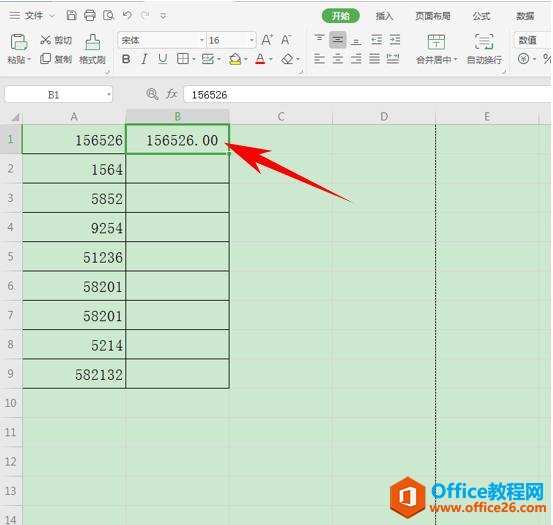
Task: Select the 格式刷 format painter
Action: tap(92, 49)
